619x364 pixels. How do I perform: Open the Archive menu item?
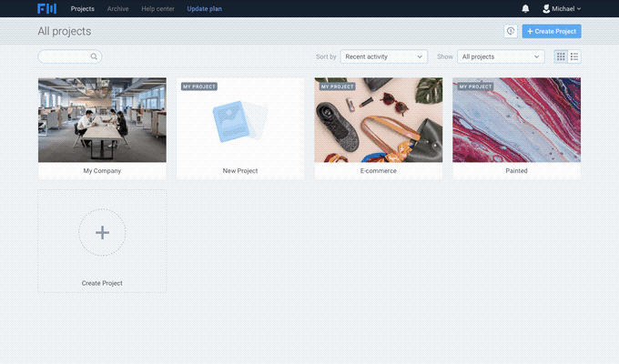pyautogui.click(x=118, y=9)
